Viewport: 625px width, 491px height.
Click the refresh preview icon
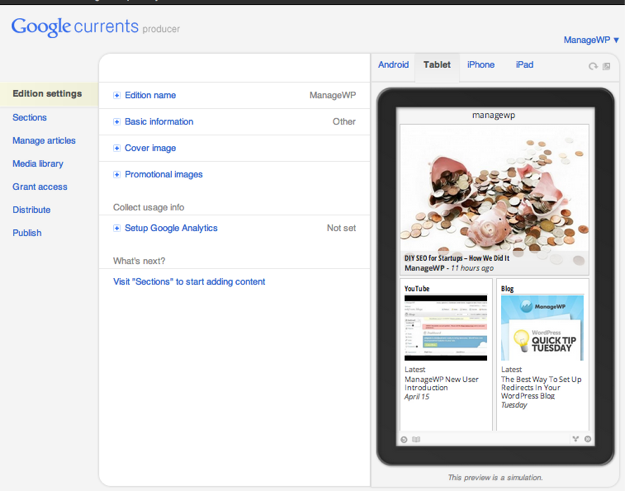[x=593, y=66]
